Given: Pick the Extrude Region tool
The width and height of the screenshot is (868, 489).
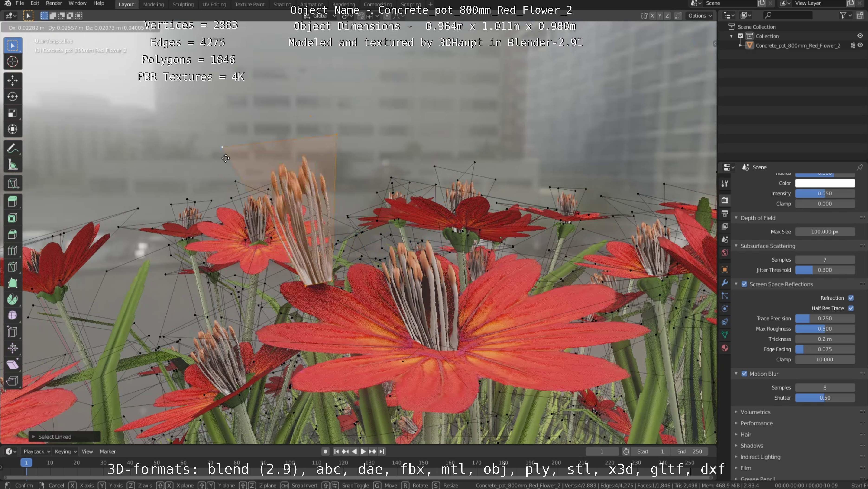Looking at the screenshot, I should pos(13,201).
